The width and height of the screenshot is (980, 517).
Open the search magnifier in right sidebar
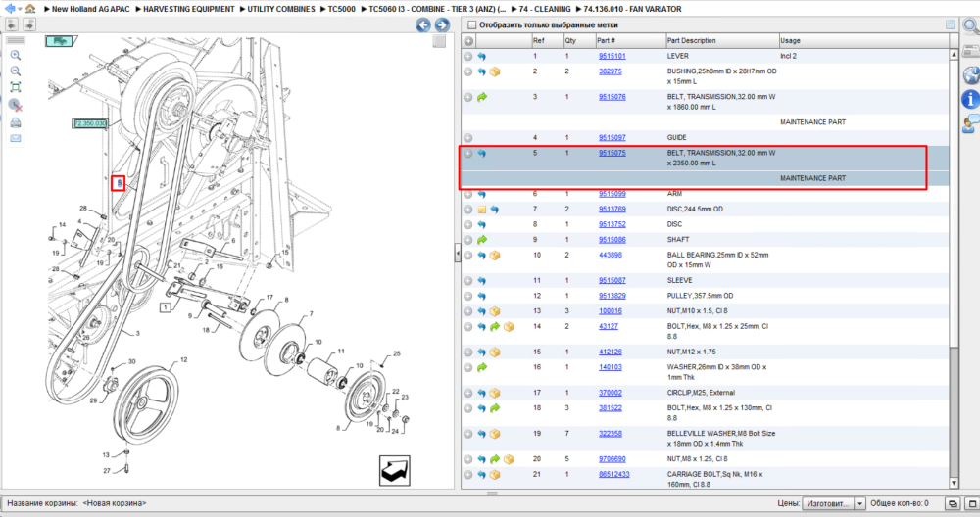pyautogui.click(x=970, y=26)
